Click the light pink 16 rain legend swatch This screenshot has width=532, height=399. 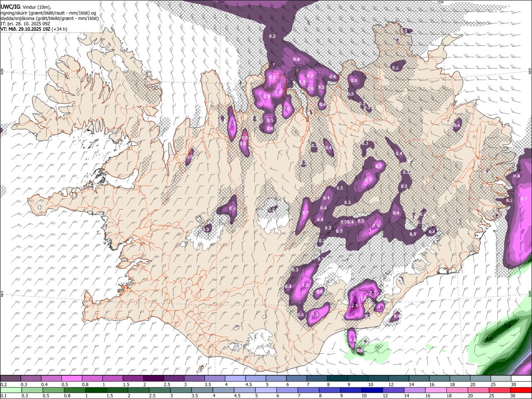pos(436,390)
